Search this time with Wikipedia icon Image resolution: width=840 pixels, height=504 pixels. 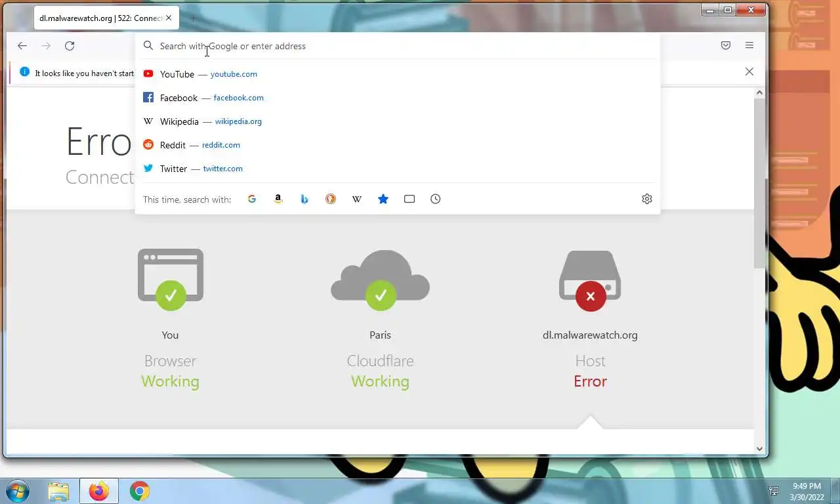tap(357, 199)
